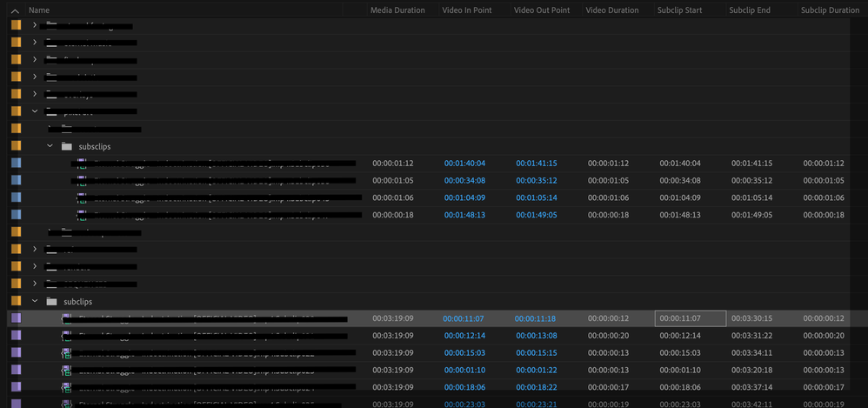Click Subclip End value 00:03:20:18

pos(751,371)
